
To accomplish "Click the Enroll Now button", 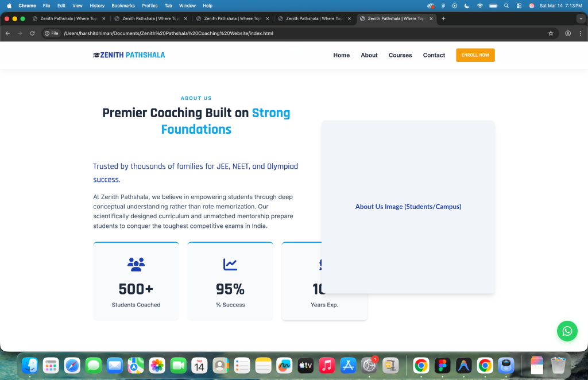I will tap(475, 55).
